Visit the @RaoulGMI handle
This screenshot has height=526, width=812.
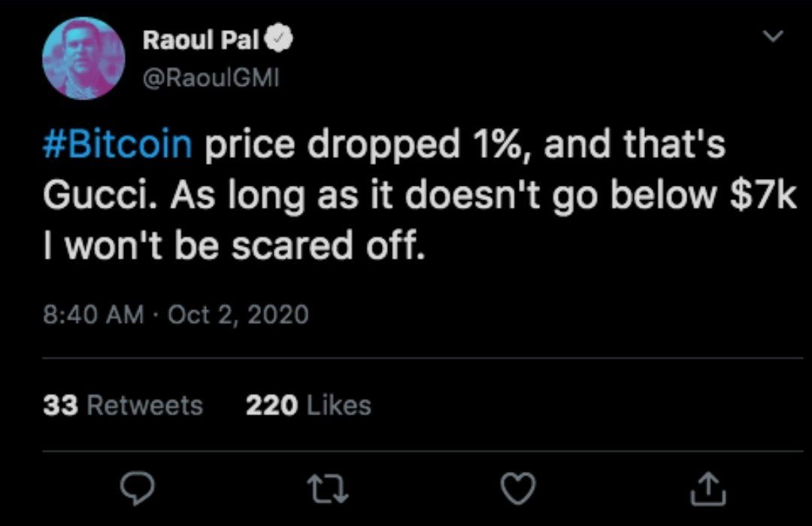[211, 78]
